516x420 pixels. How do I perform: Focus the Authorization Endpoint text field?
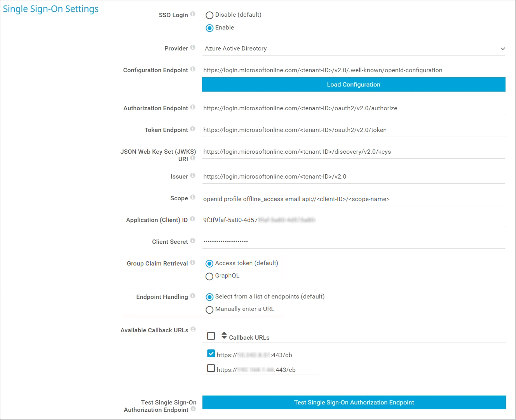(354, 108)
